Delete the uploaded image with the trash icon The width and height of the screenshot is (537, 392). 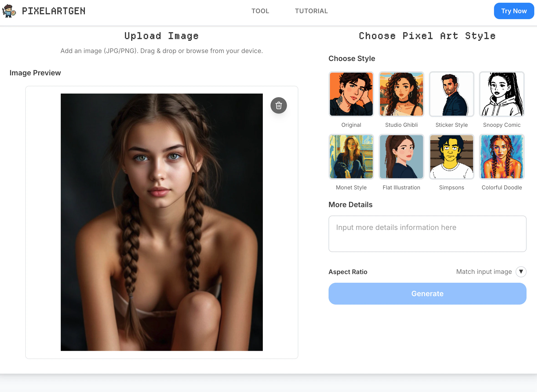[279, 105]
